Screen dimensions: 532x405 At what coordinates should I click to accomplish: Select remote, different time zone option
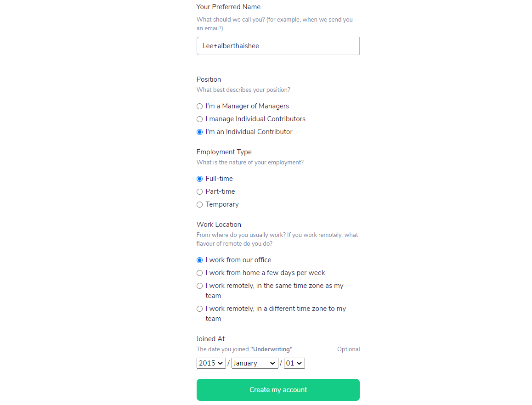tap(199, 309)
